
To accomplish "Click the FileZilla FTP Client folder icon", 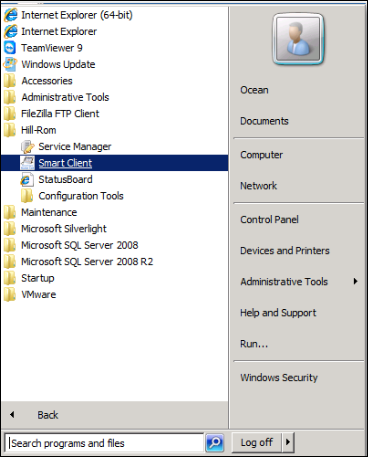I will tap(10, 113).
